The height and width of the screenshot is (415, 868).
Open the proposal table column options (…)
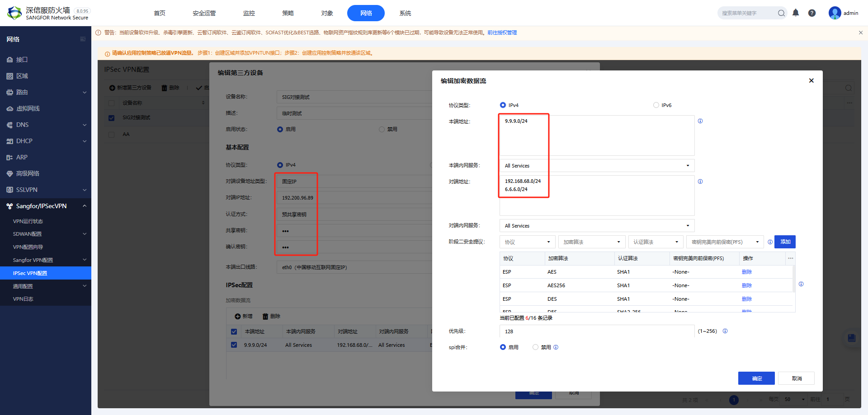(x=790, y=258)
